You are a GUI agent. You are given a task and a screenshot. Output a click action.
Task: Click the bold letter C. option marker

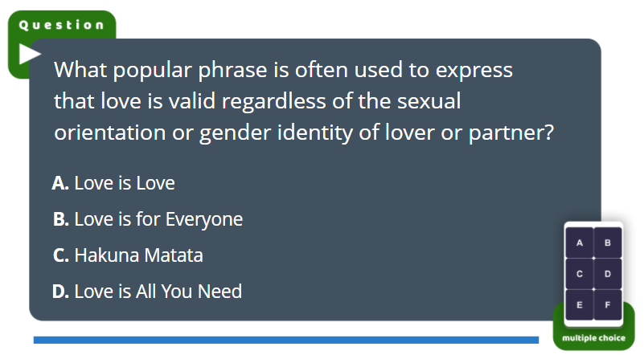(x=61, y=255)
